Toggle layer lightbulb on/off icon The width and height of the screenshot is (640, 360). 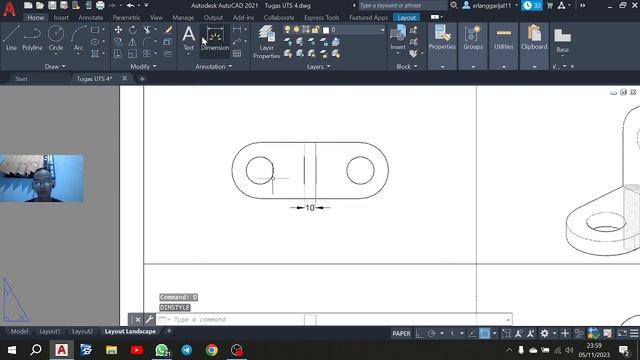click(x=287, y=30)
